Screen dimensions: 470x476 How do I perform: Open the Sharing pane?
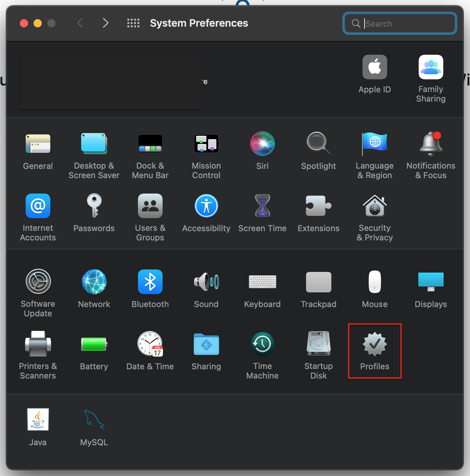click(x=206, y=344)
